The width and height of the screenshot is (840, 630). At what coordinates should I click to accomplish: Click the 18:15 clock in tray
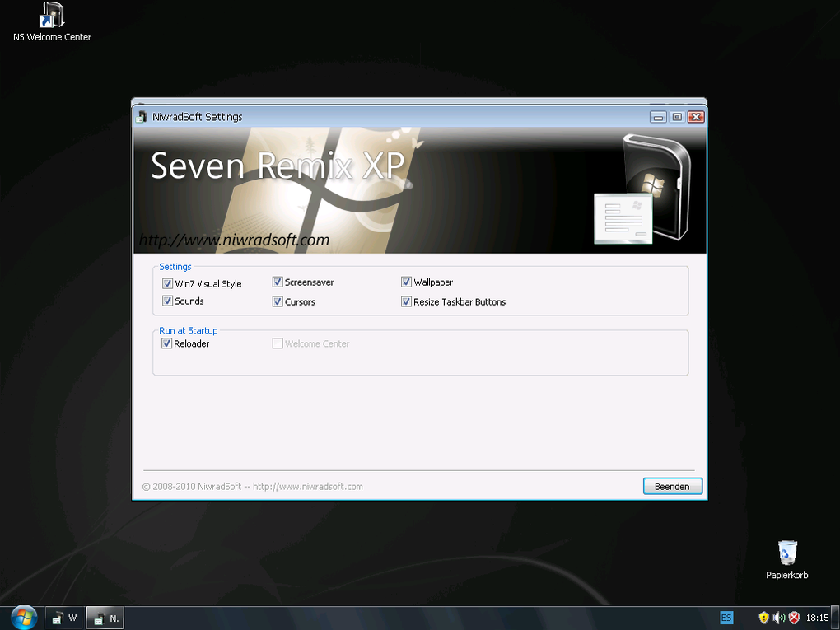(817, 618)
